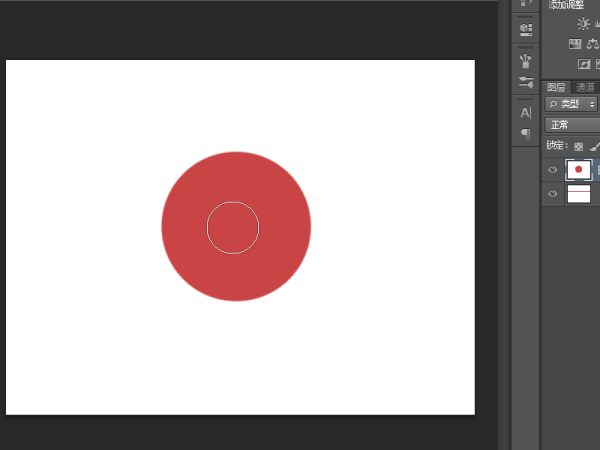The image size is (600, 450).
Task: Switch to the 通道 tab
Action: tap(585, 87)
